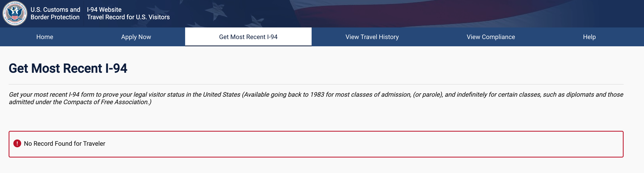The image size is (644, 173).
Task: Click the empty area inside the red alert box
Action: [x=363, y=144]
